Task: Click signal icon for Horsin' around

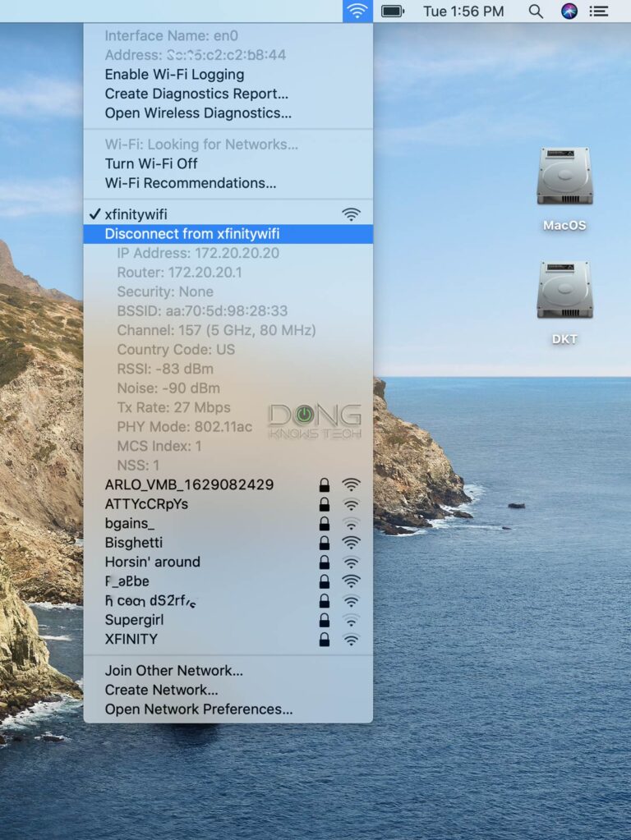Action: tap(351, 562)
